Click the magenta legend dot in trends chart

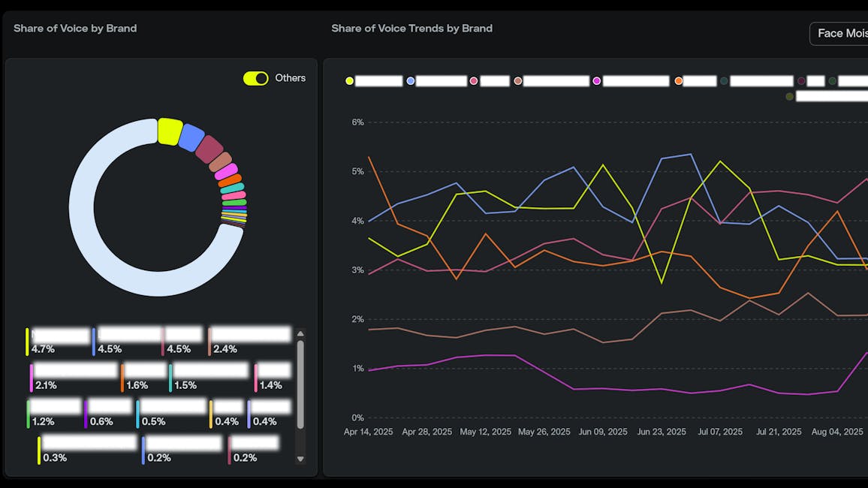(596, 81)
